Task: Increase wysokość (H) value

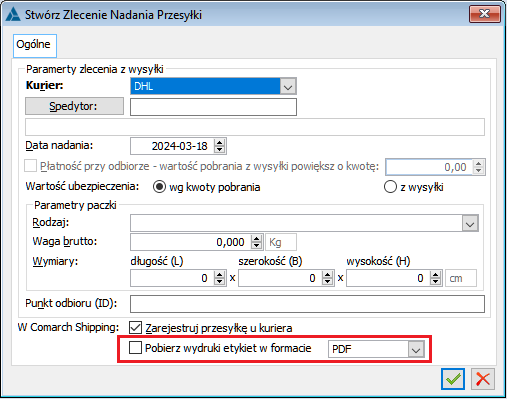Action: [x=435, y=275]
